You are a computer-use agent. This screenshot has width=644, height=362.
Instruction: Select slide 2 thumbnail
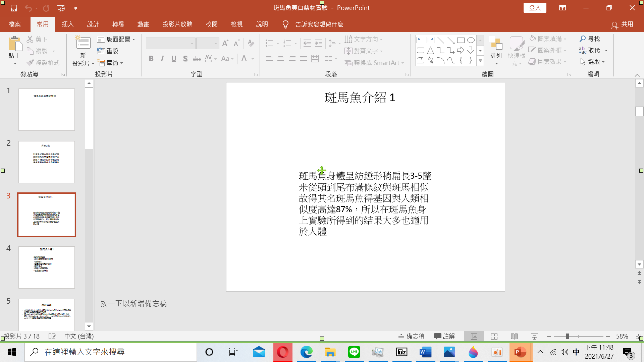[47, 162]
